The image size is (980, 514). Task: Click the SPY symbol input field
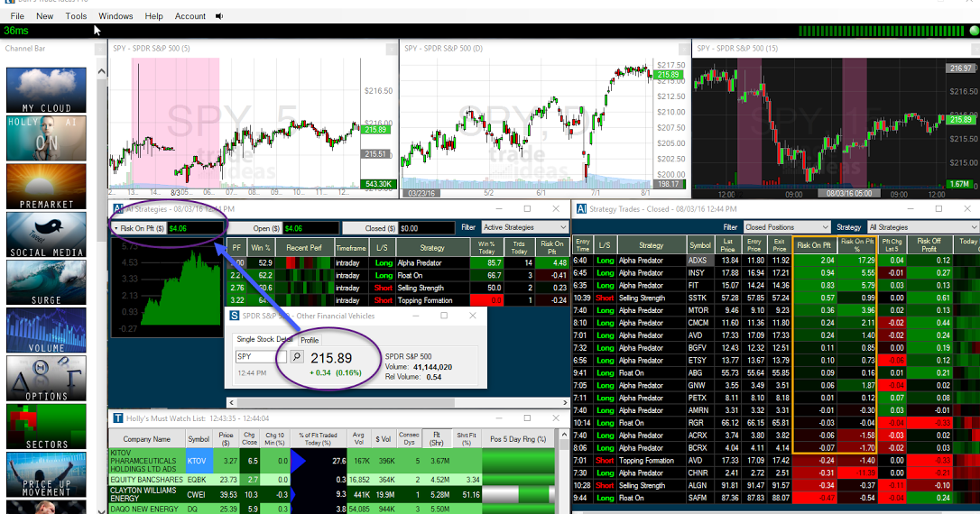click(x=261, y=356)
